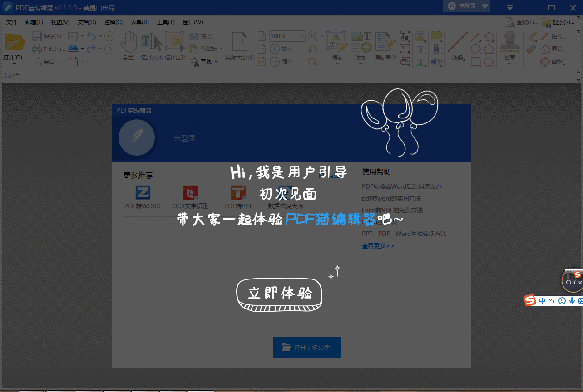Image resolution: width=583 pixels, height=392 pixels.
Task: Open the 导出 export dropdown arrow
Action: click(x=59, y=61)
